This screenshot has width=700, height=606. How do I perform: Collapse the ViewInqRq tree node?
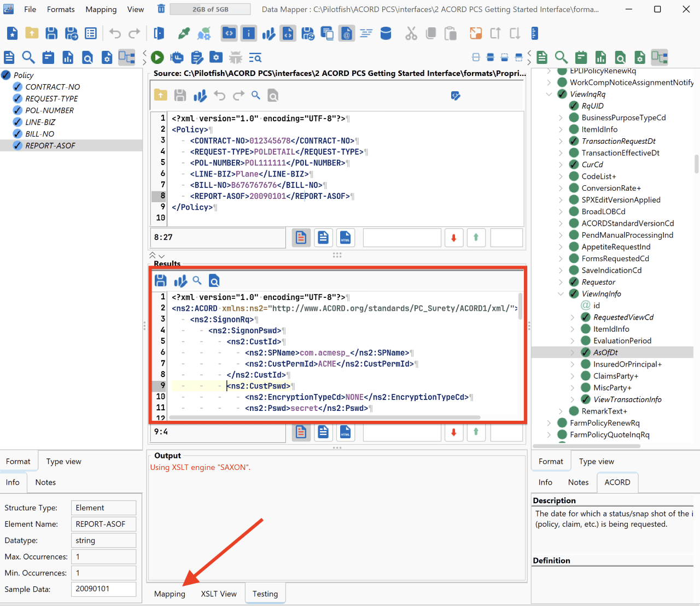(549, 94)
